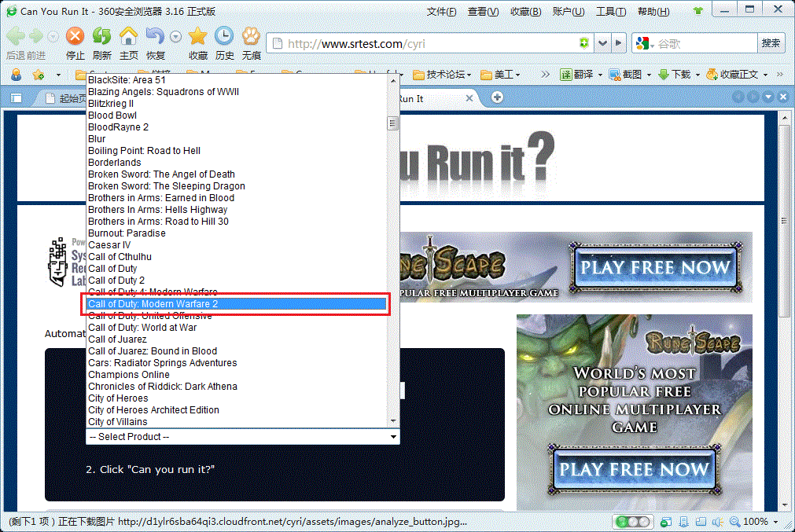Screen dimensions: 795x532
Task: Click the 搜索 search button
Action: pyautogui.click(x=771, y=43)
